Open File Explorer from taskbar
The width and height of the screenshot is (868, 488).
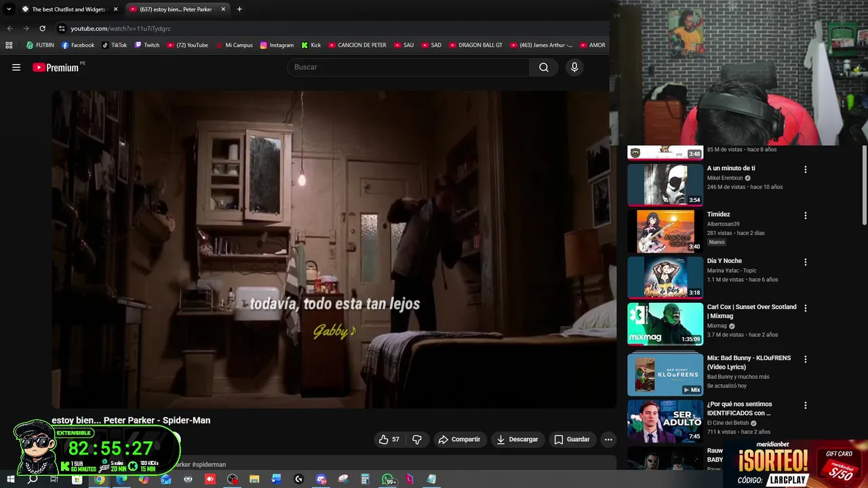pyautogui.click(x=254, y=479)
